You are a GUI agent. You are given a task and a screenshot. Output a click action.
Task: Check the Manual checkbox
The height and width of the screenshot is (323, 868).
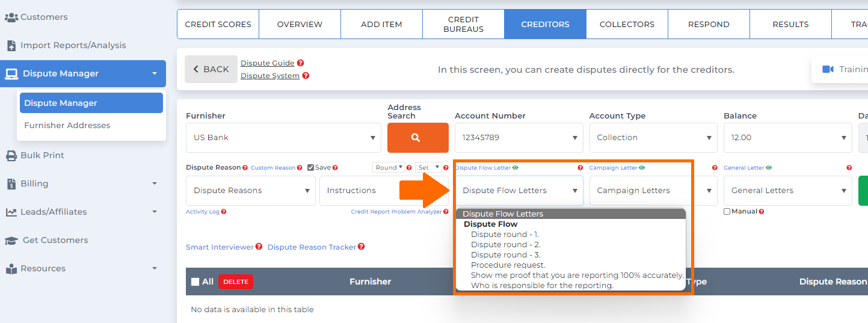click(x=727, y=212)
